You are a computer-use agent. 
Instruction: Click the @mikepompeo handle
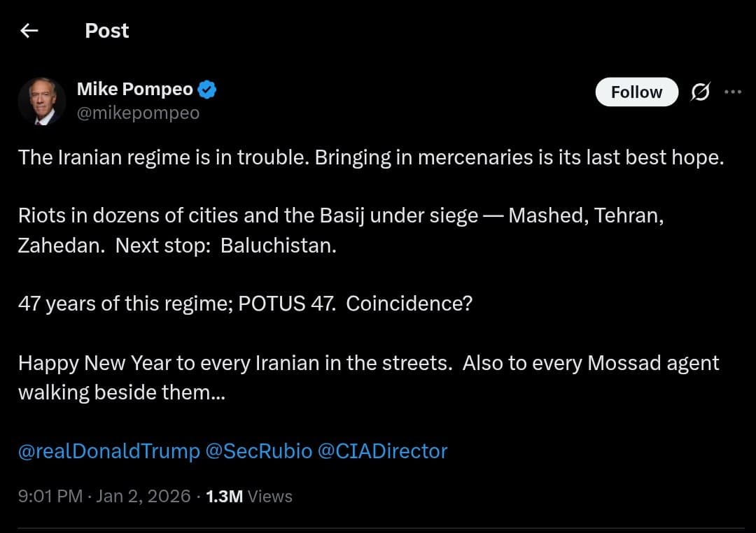tap(139, 113)
